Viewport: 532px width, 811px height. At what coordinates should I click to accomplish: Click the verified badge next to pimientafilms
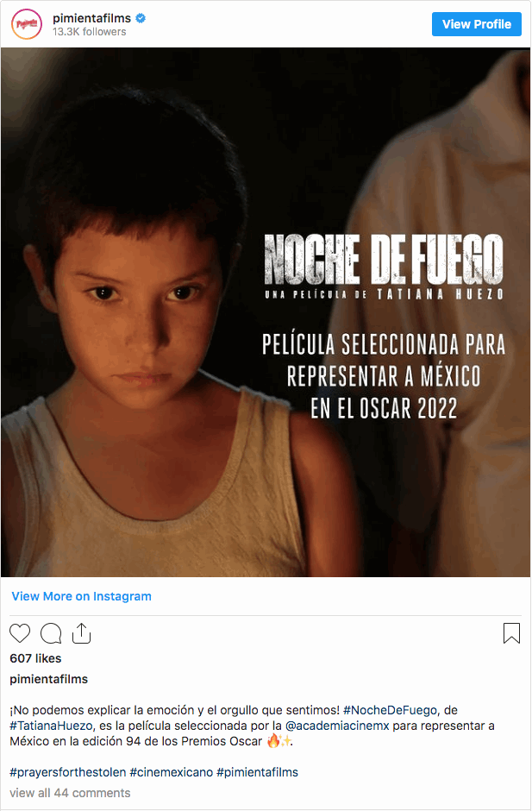pos(141,18)
